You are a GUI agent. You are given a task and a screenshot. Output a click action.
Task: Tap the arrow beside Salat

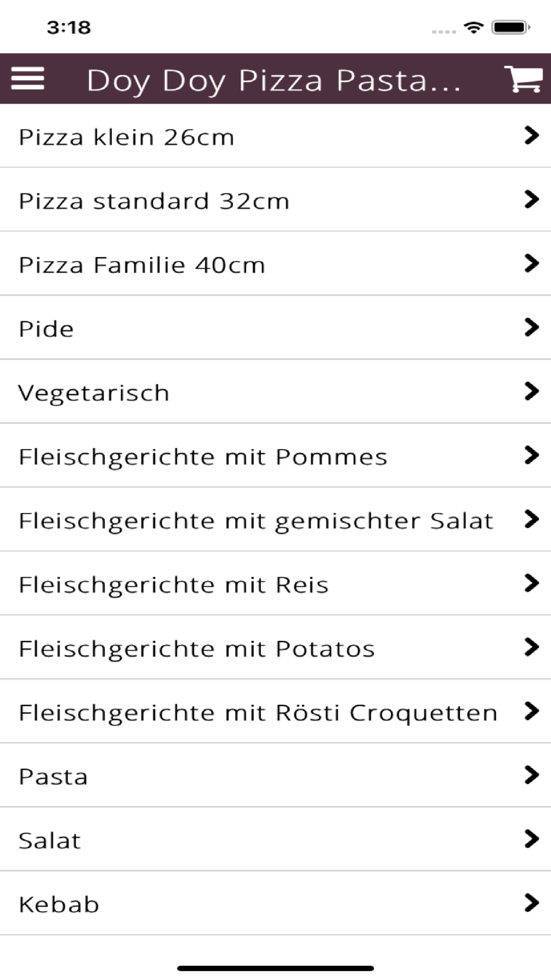pos(531,839)
